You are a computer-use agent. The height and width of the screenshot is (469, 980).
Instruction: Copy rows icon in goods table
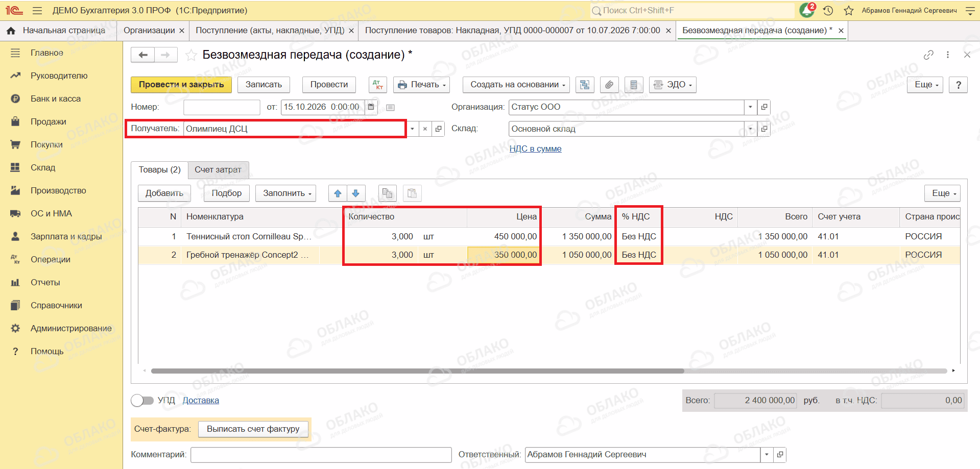(x=388, y=193)
